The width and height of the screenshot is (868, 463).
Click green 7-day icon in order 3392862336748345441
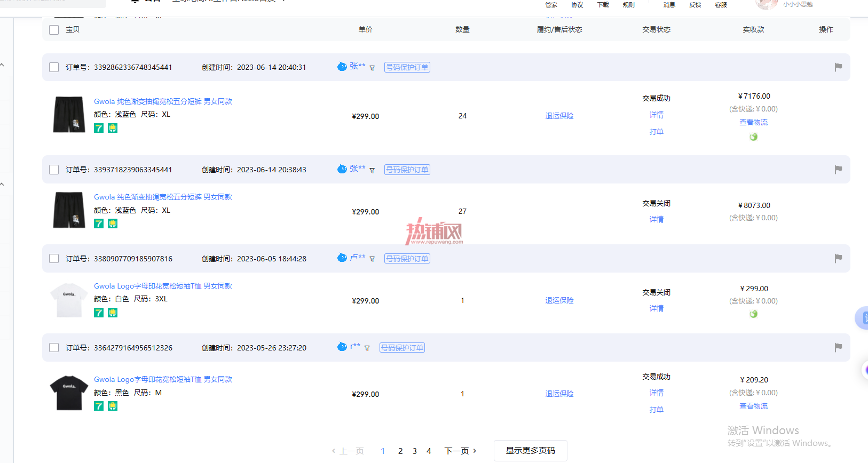(x=99, y=128)
